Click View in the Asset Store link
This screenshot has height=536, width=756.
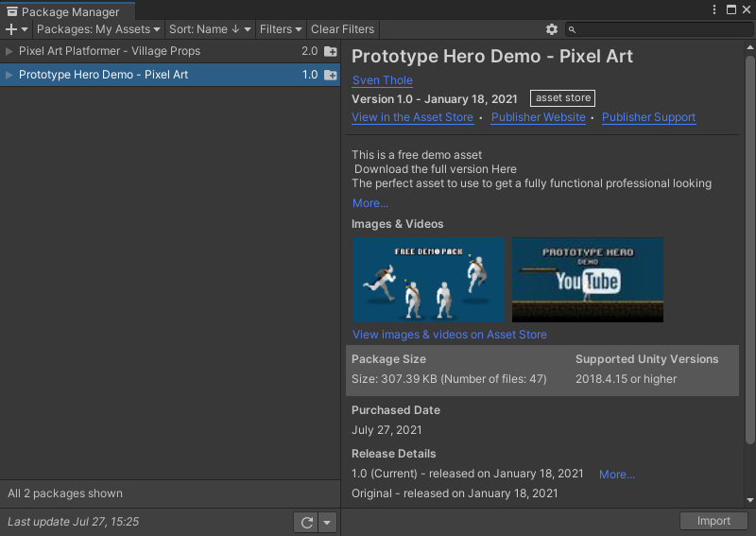[412, 117]
